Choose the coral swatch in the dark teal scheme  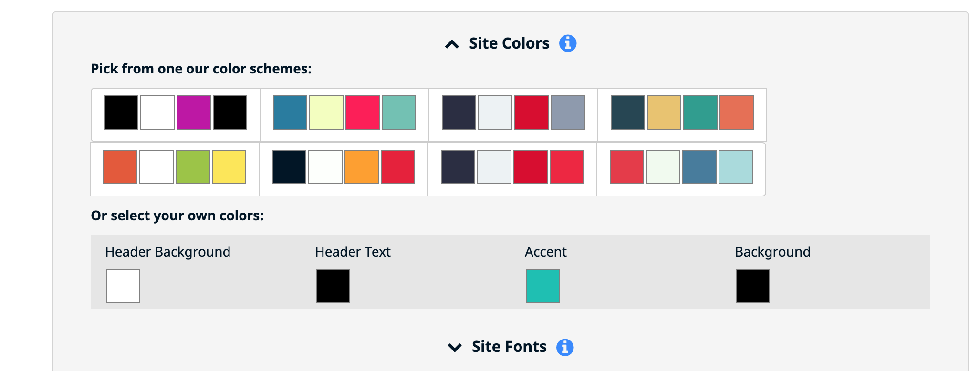pos(737,113)
